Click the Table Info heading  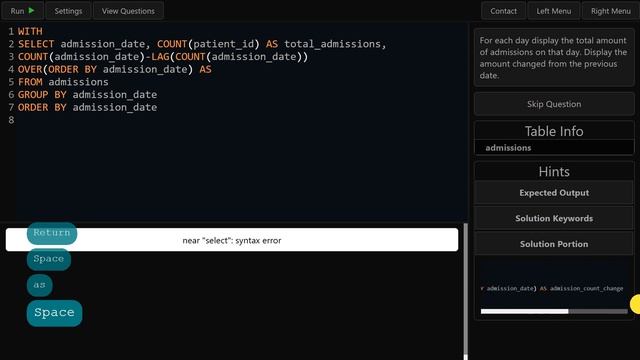click(554, 131)
